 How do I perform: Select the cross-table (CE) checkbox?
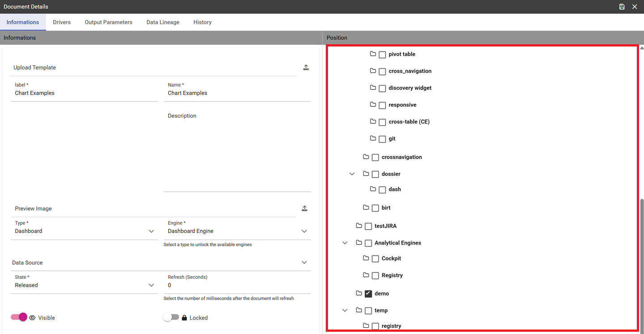pos(382,122)
